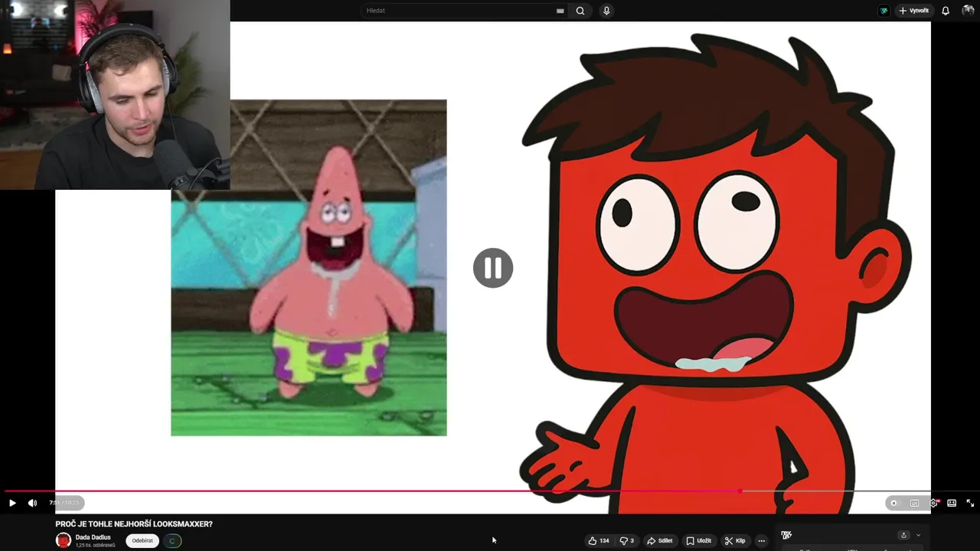980x551 pixels.
Task: Click the side panel logo icon
Action: point(786,535)
